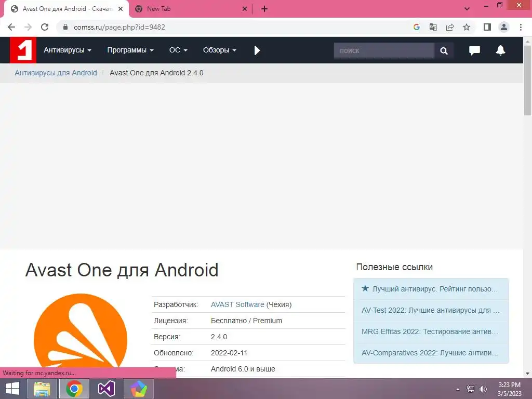
Task: Open the tab search chevron
Action: point(467,9)
